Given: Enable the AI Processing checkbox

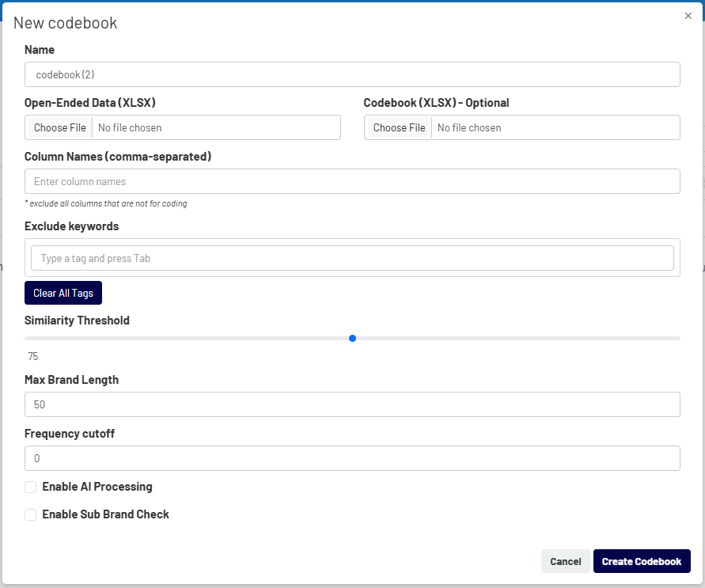Looking at the screenshot, I should click(31, 487).
